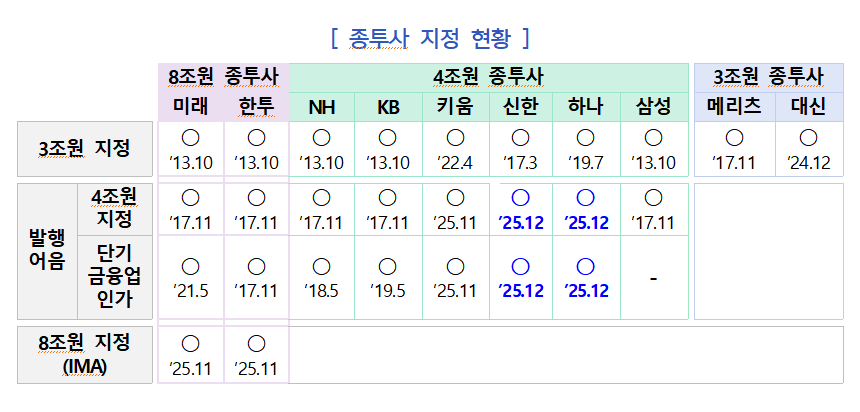Select the '4조원 종투사' header cell
Screen dimensions: 860x412
point(489,77)
